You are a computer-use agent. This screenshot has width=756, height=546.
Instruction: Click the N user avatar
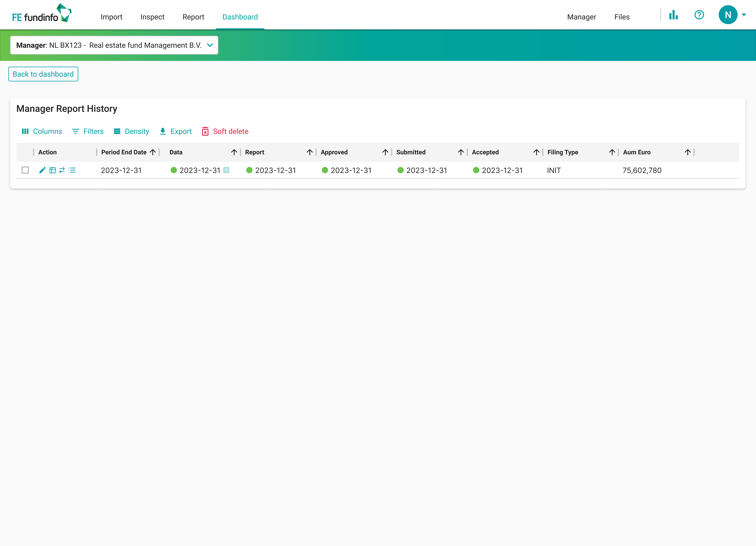click(728, 15)
